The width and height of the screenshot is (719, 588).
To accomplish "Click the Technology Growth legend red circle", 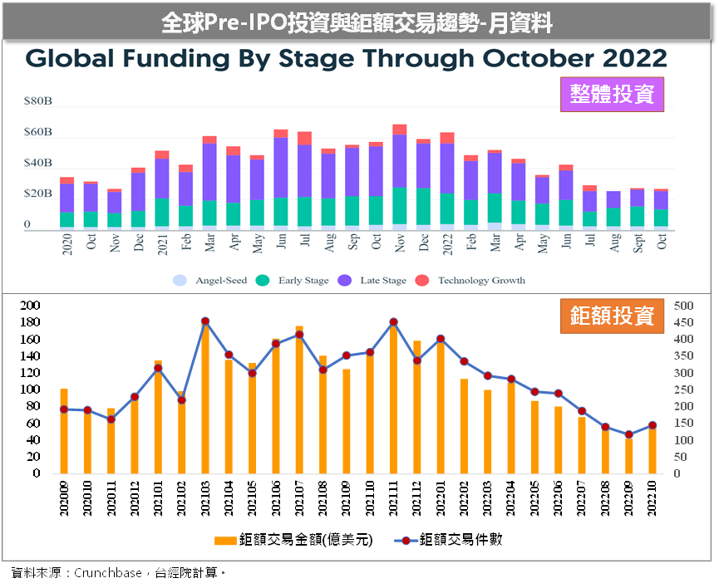I will tap(422, 281).
